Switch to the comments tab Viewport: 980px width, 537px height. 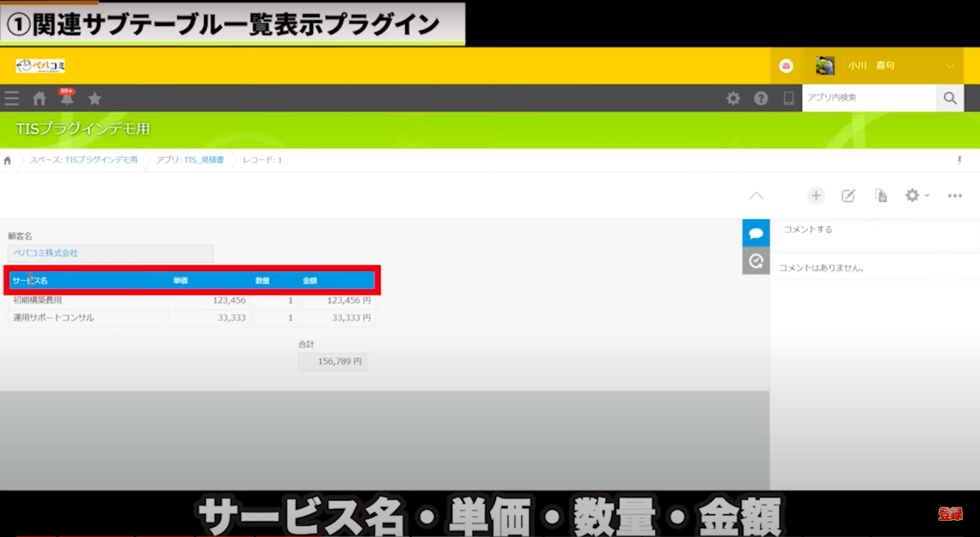coord(755,233)
